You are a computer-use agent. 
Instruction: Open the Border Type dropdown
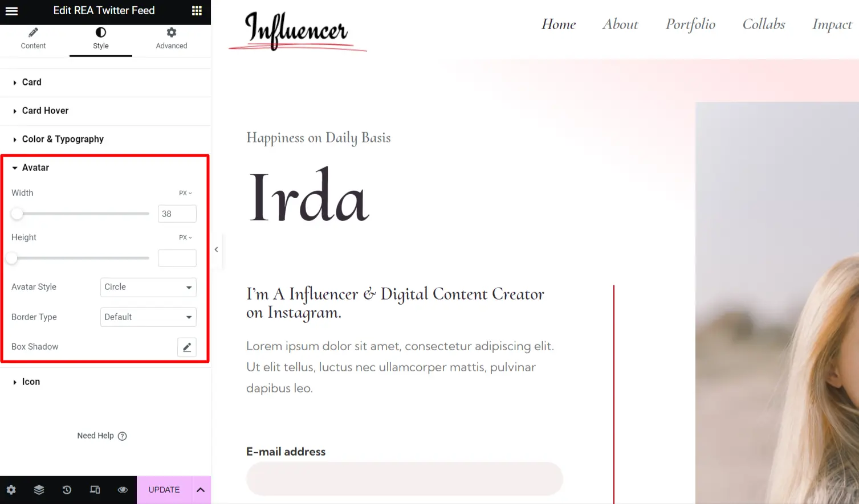(x=148, y=317)
